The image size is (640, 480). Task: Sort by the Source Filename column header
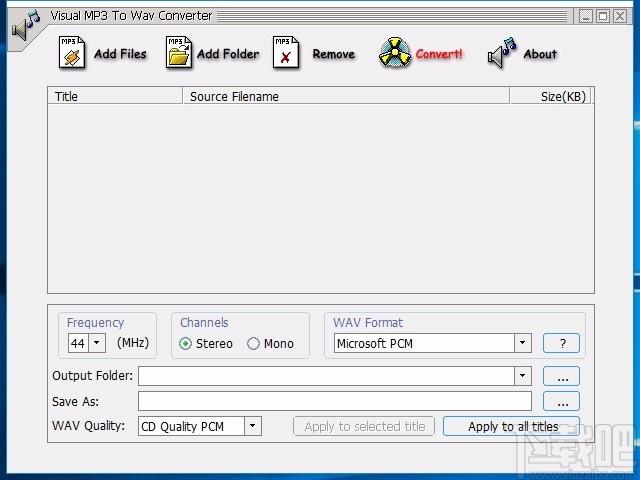pyautogui.click(x=346, y=96)
